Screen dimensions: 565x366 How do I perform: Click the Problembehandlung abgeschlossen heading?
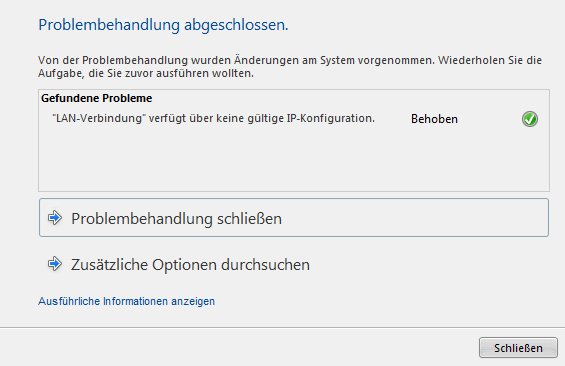tap(163, 25)
